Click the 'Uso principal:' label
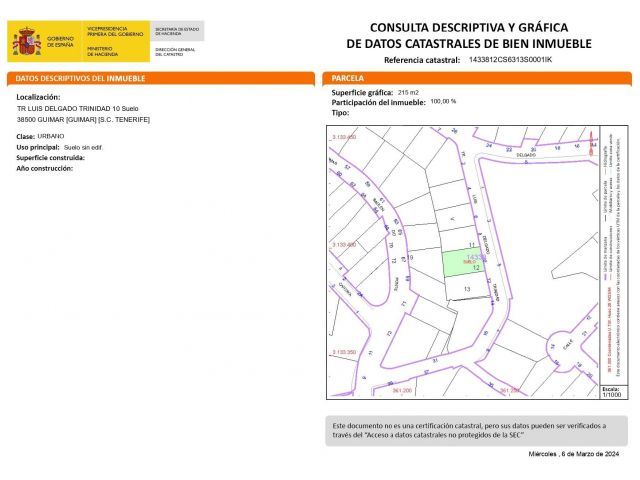Viewport: 640px width, 480px height. pos(38,147)
